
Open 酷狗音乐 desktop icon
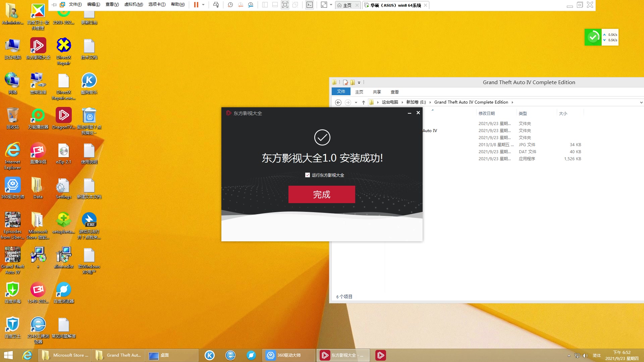point(89,84)
